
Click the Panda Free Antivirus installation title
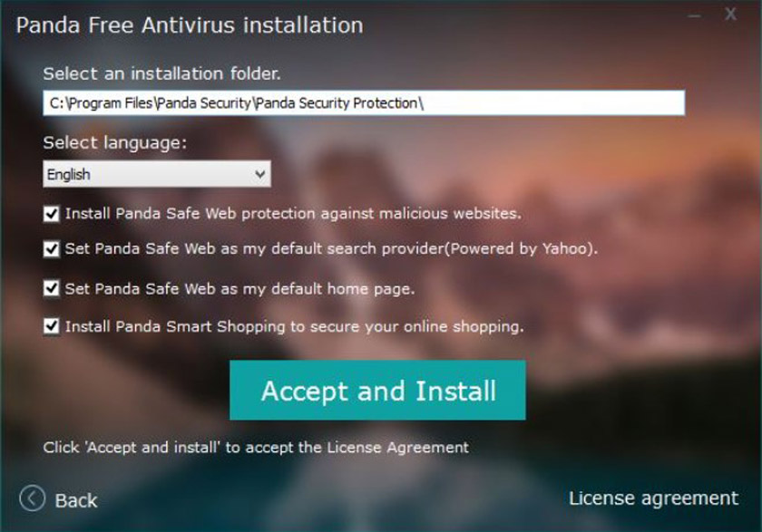(x=190, y=25)
